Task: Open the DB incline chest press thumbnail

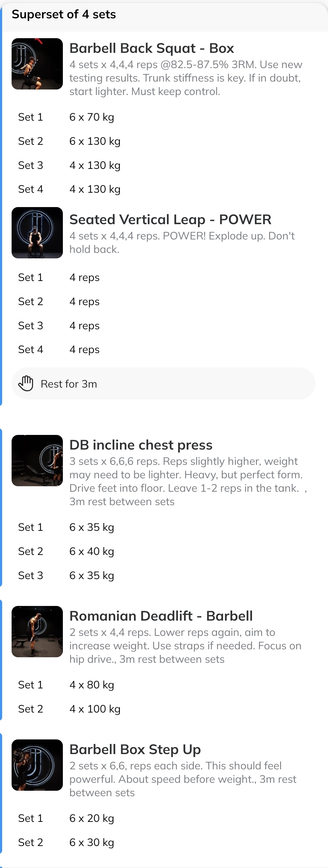Action: (38, 461)
